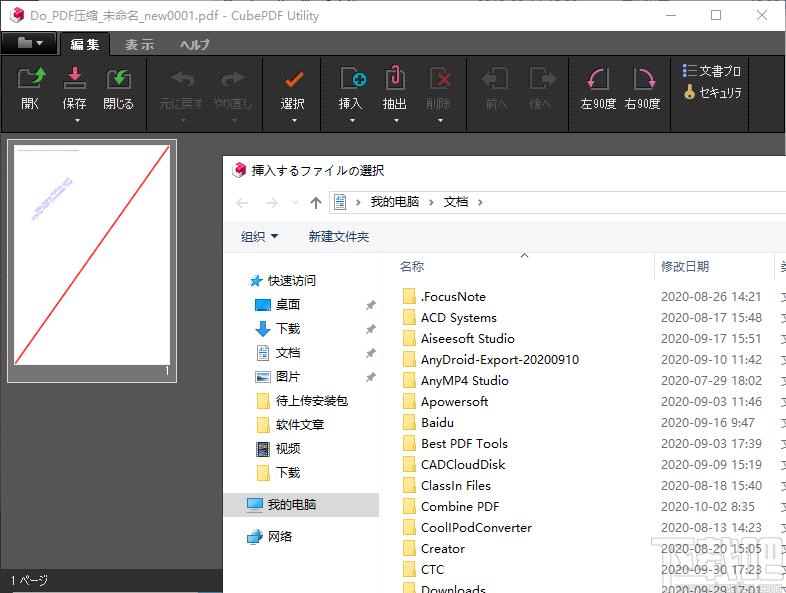Click the やり直し (Redo) icon
Screen dimensions: 786x593
pyautogui.click(x=232, y=79)
